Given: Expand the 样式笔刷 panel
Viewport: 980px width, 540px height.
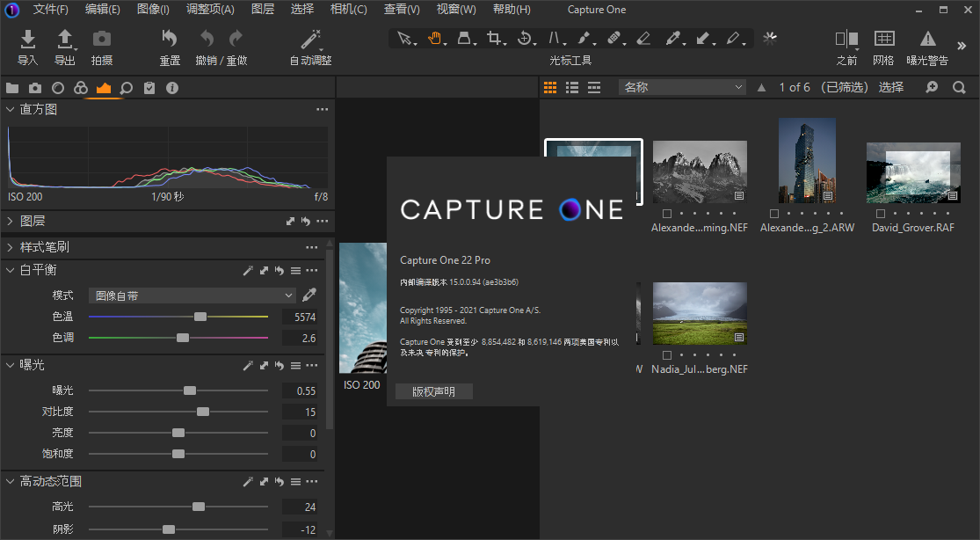Looking at the screenshot, I should (10, 247).
